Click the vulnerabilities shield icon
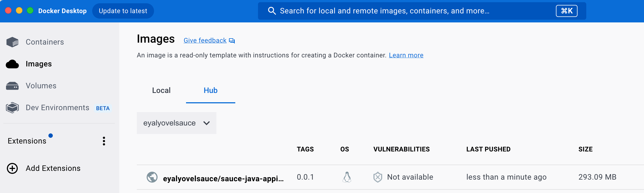The image size is (644, 193). pos(378,177)
